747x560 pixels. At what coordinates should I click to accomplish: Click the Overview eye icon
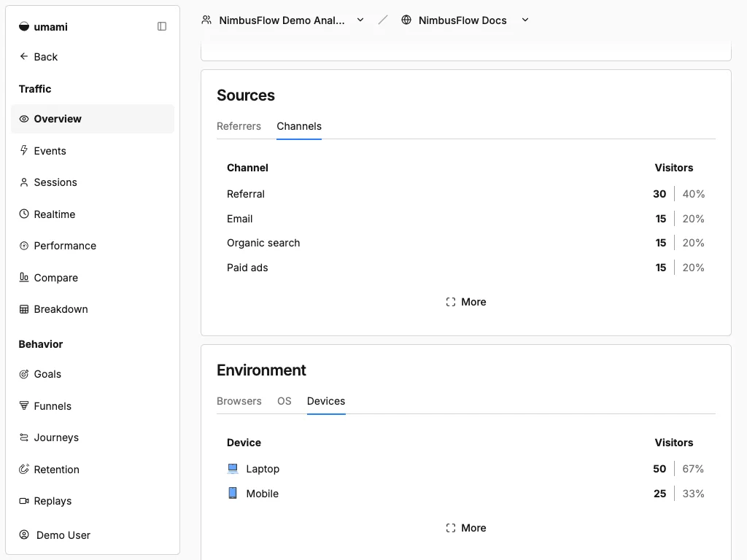(x=24, y=119)
